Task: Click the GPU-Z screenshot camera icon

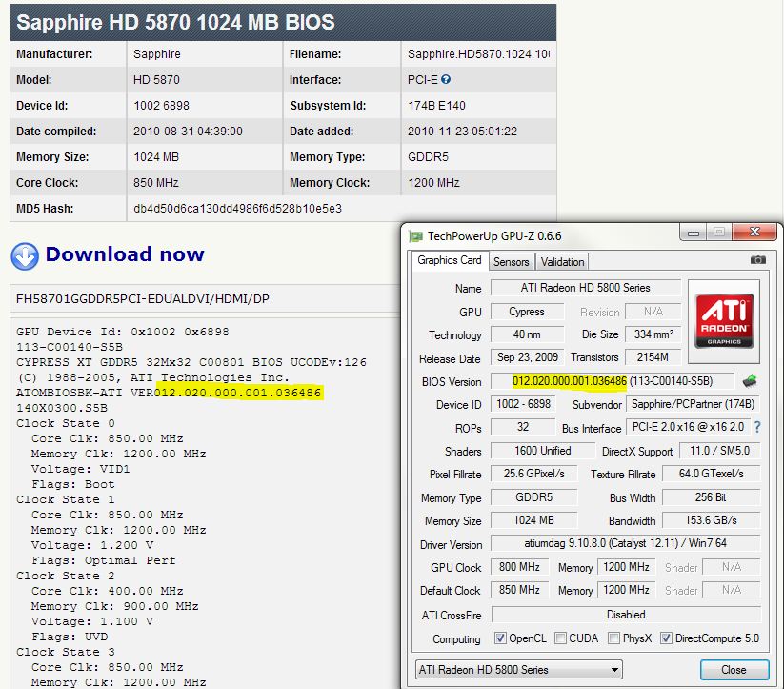Action: click(757, 260)
